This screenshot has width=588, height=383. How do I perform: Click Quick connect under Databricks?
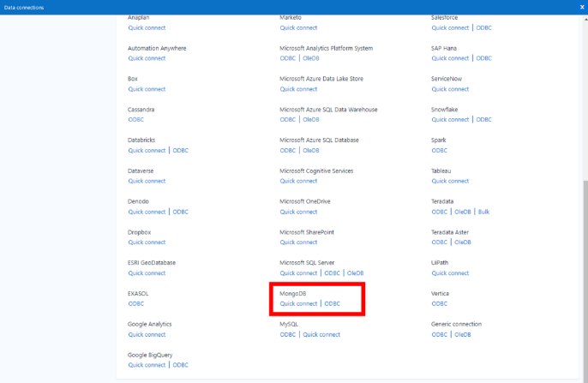tap(147, 150)
